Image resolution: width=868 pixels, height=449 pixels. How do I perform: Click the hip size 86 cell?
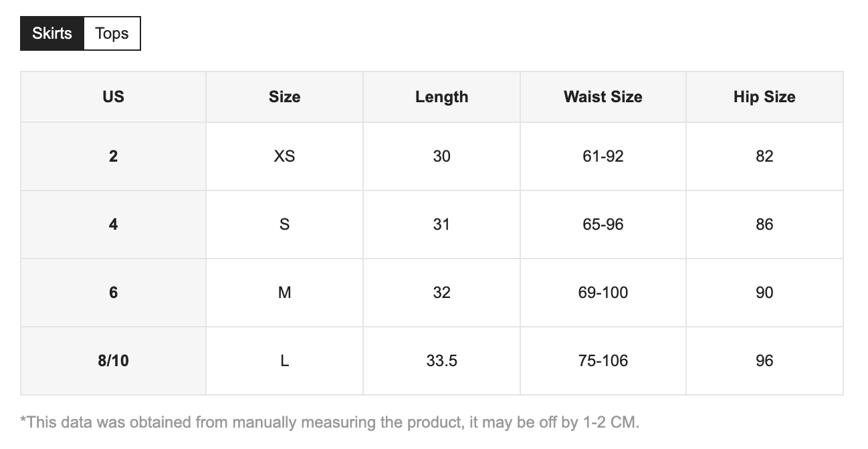764,224
